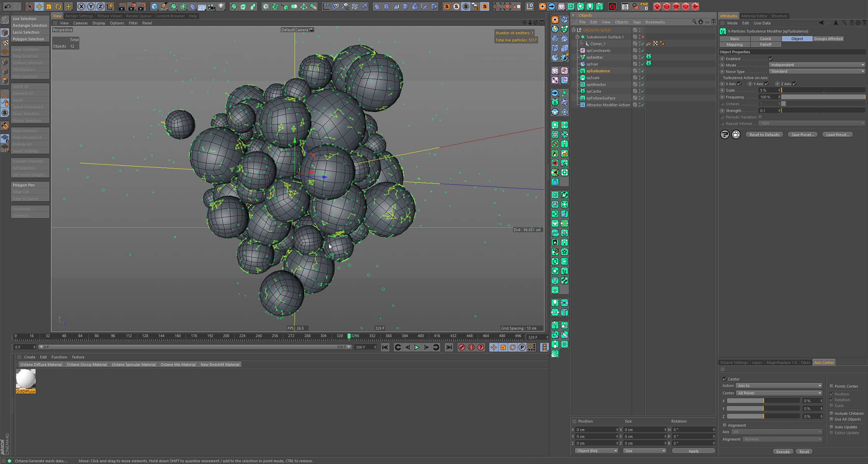
Task: Adjust the Frequency slider bar
Action: [823, 97]
